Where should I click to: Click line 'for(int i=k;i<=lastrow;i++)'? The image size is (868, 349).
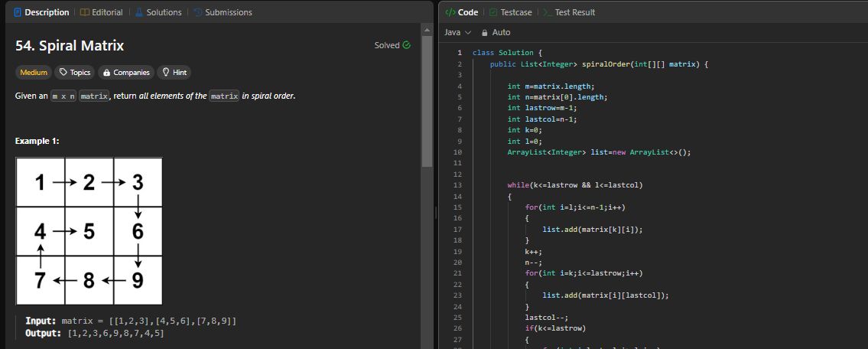point(584,273)
